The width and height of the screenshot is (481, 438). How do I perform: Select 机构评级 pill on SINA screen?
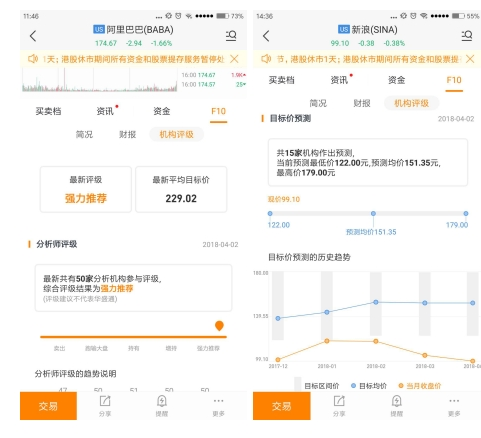(x=411, y=103)
